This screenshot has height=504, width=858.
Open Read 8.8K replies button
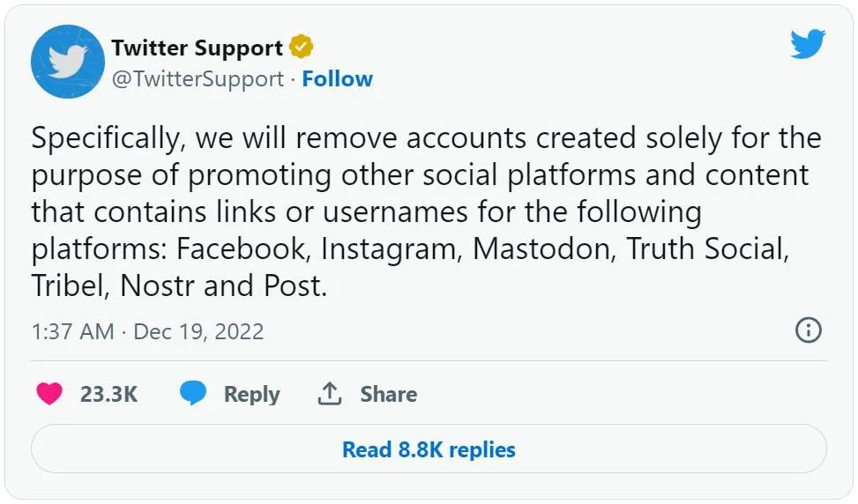[x=429, y=448]
